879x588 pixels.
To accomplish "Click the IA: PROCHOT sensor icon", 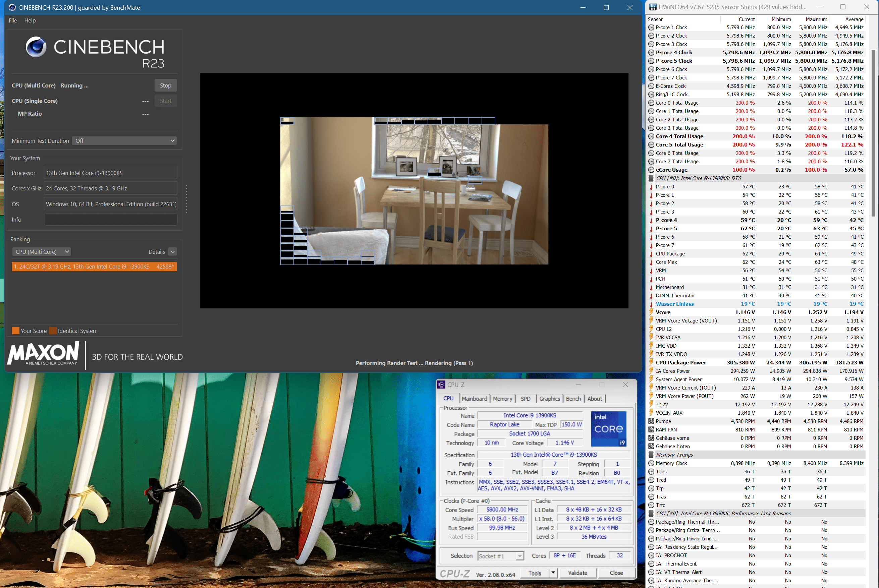I will (x=651, y=555).
